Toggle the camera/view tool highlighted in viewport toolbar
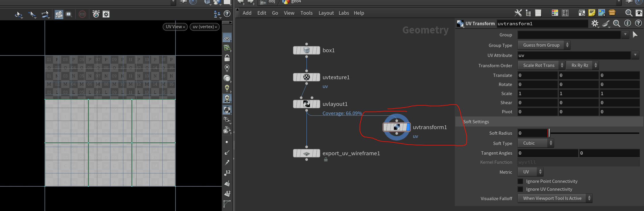The width and height of the screenshot is (644, 211). [59, 14]
